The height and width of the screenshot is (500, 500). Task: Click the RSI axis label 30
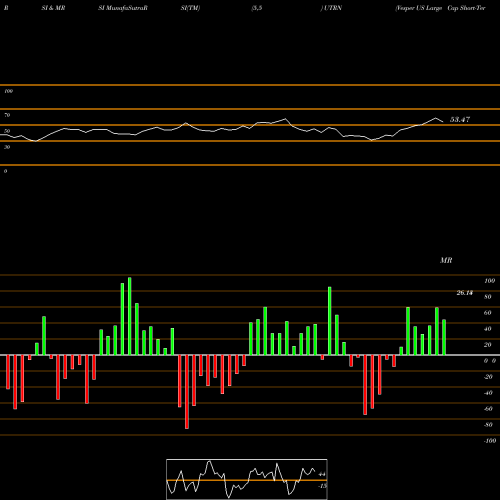7,147
